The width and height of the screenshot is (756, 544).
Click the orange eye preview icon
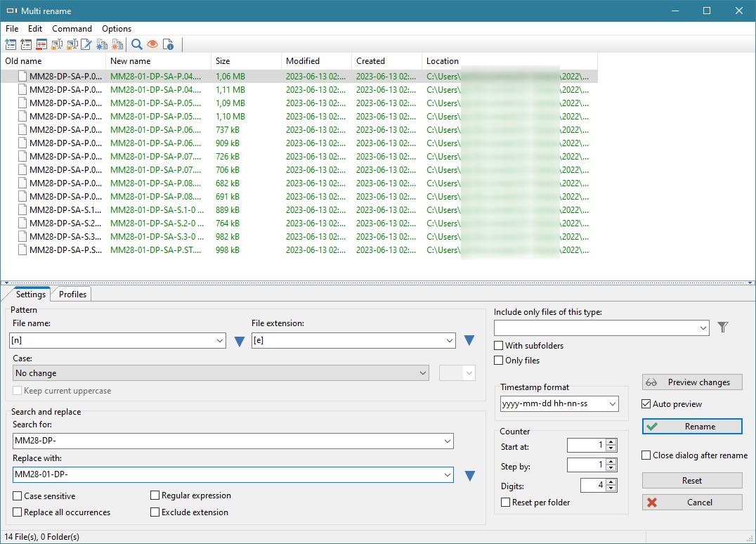152,45
